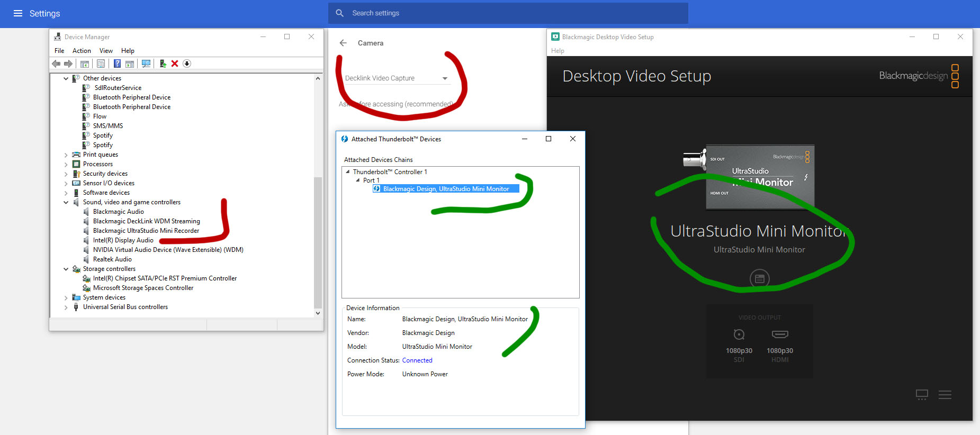Select the SdlRouterService device
The width and height of the screenshot is (980, 435).
118,88
